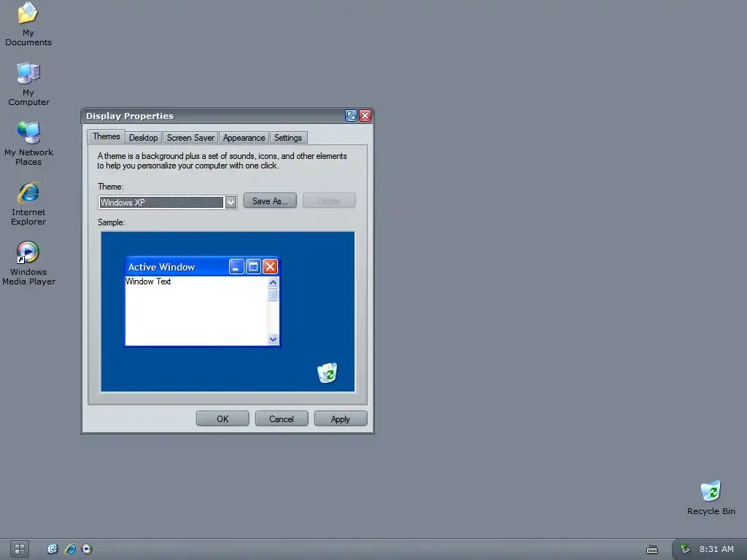
Task: Click the sample scrollbar thumb
Action: pos(273,295)
